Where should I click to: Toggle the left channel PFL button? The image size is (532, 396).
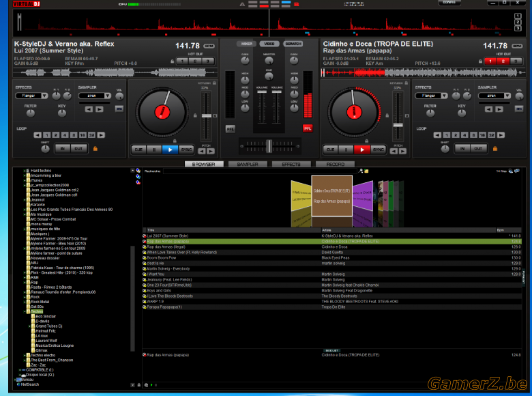(x=230, y=129)
